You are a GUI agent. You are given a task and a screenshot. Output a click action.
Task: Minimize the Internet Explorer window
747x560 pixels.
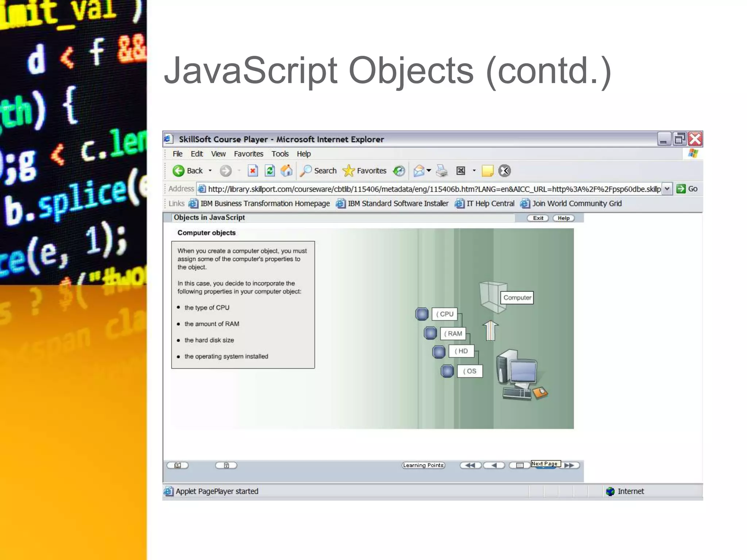click(664, 139)
